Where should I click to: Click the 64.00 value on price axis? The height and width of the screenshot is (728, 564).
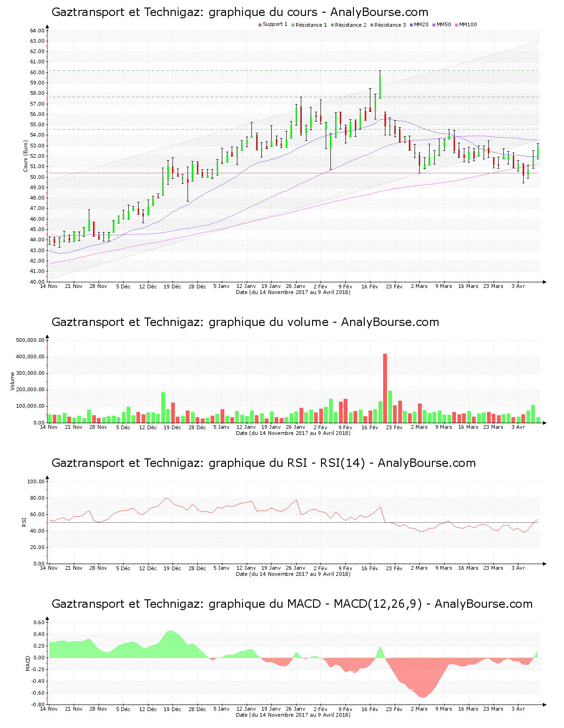coord(37,31)
